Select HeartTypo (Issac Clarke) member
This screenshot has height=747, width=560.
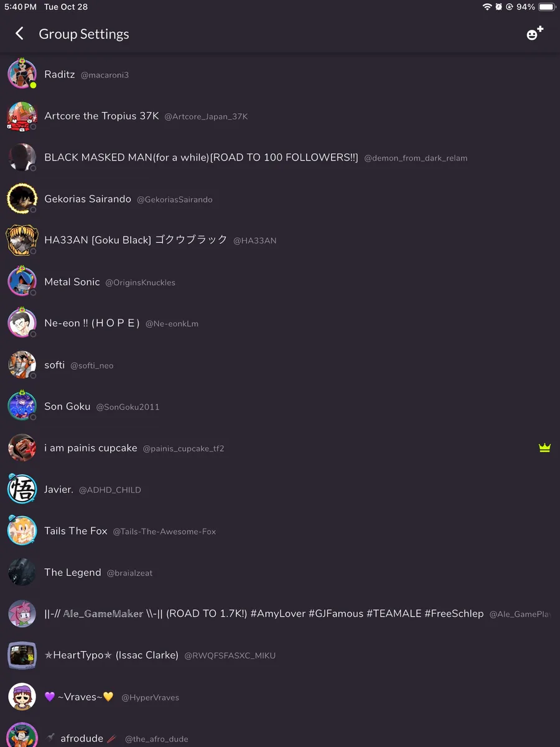coord(280,655)
